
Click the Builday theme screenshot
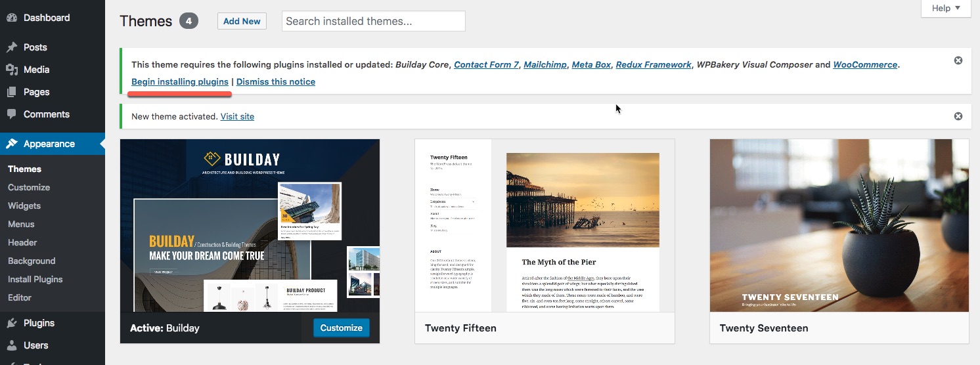click(250, 225)
